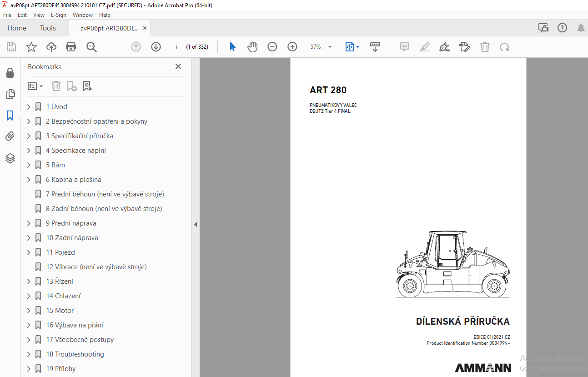Open the Attachments paperclip panel
588x377 pixels.
pyautogui.click(x=10, y=137)
